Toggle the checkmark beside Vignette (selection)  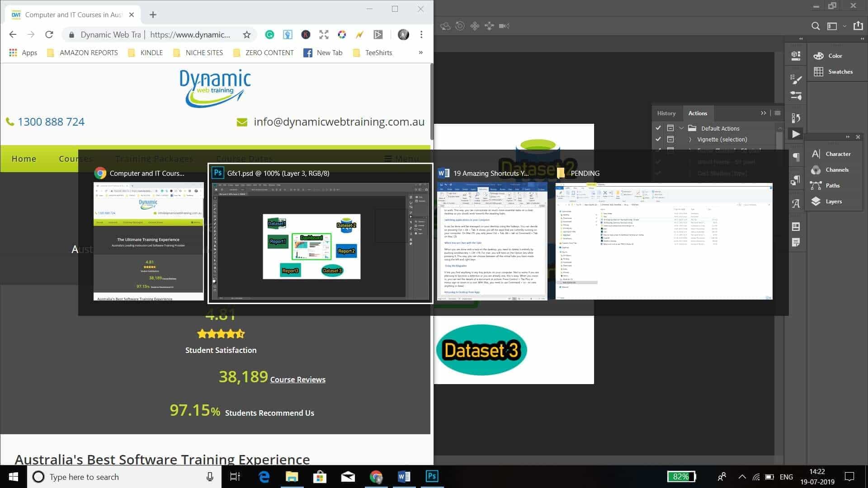(x=658, y=139)
